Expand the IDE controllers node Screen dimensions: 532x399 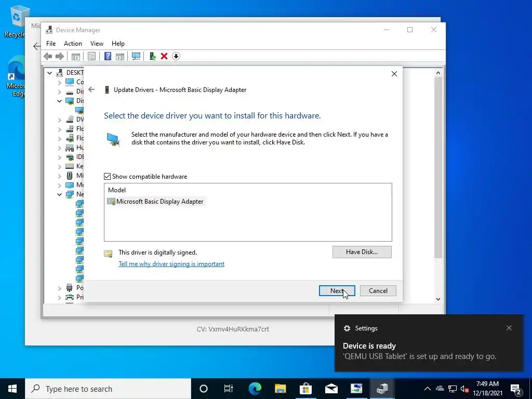point(60,157)
